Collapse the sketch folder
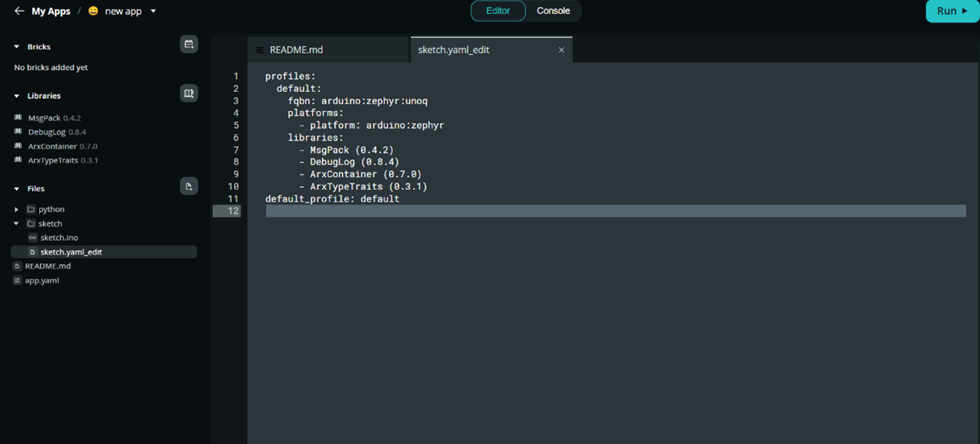This screenshot has height=444, width=980. tap(16, 224)
